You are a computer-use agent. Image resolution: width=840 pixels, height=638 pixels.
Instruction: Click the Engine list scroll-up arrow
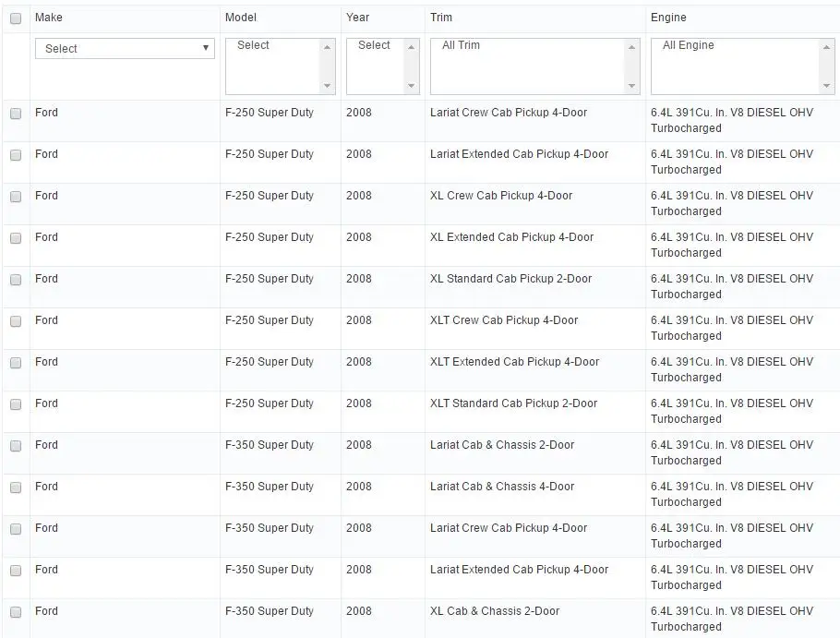point(826,47)
